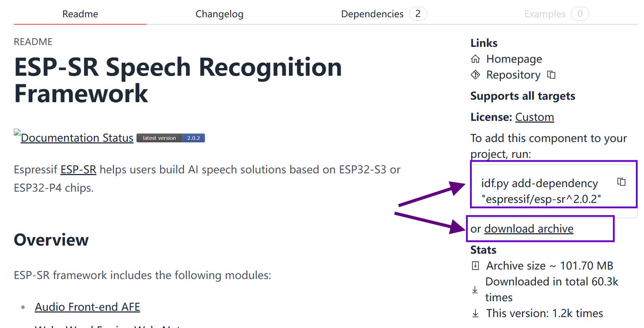This screenshot has width=644, height=328.
Task: Click the Archive size file icon
Action: click(x=475, y=266)
